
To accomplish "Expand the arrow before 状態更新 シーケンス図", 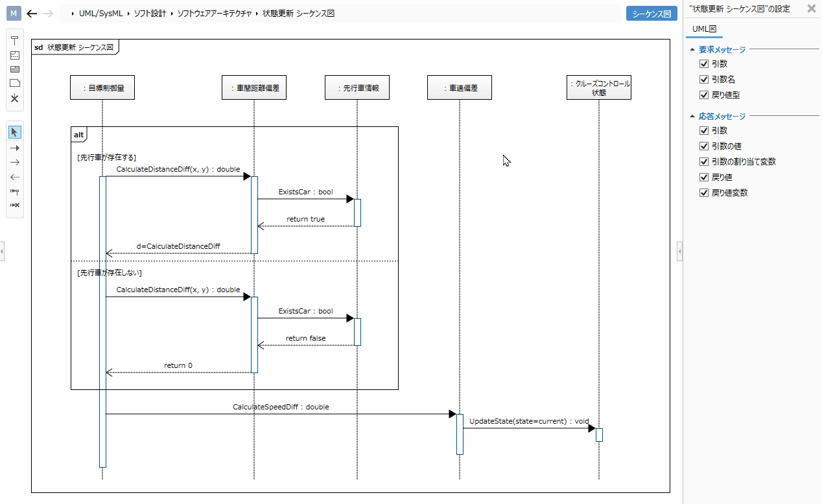I will [x=257, y=14].
